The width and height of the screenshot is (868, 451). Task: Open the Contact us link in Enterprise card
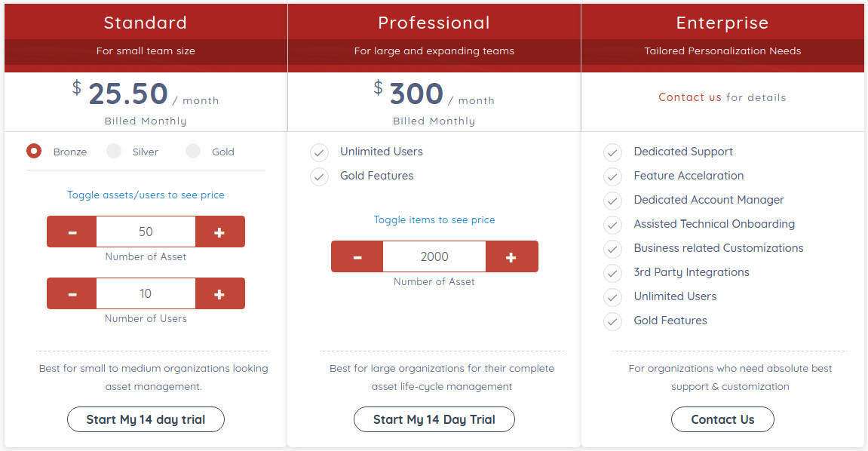tap(689, 97)
